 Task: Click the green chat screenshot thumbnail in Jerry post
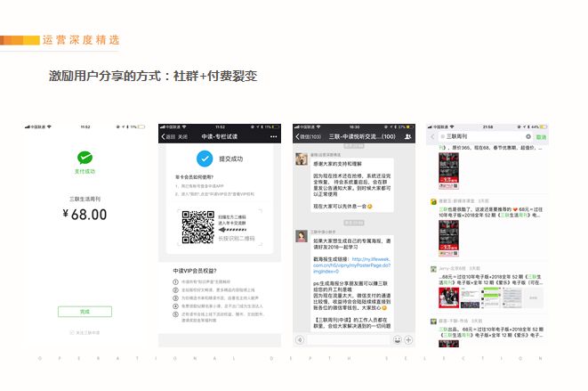(490, 297)
